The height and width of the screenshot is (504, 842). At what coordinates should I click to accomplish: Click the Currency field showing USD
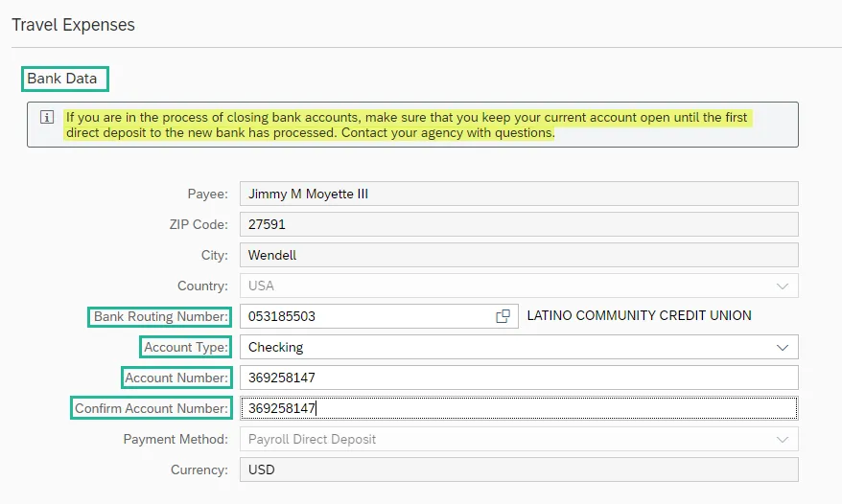click(518, 470)
